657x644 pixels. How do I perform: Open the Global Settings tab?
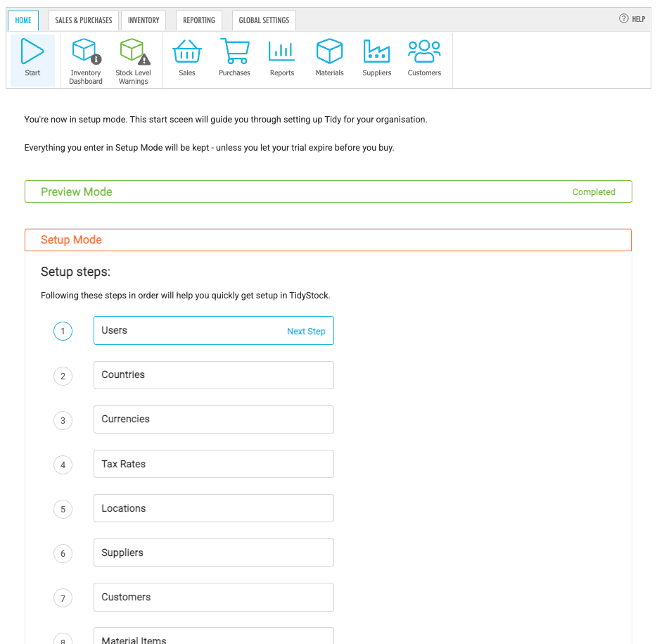tap(264, 20)
